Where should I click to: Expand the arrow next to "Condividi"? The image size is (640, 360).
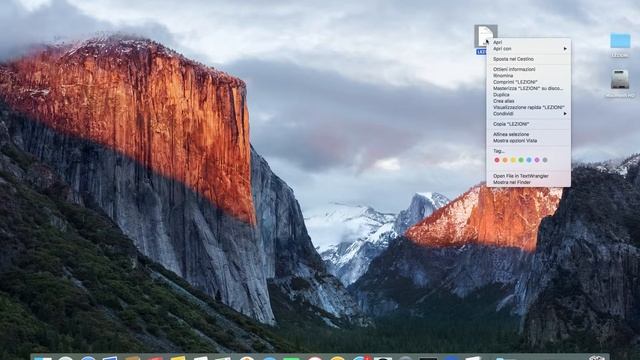pyautogui.click(x=565, y=114)
